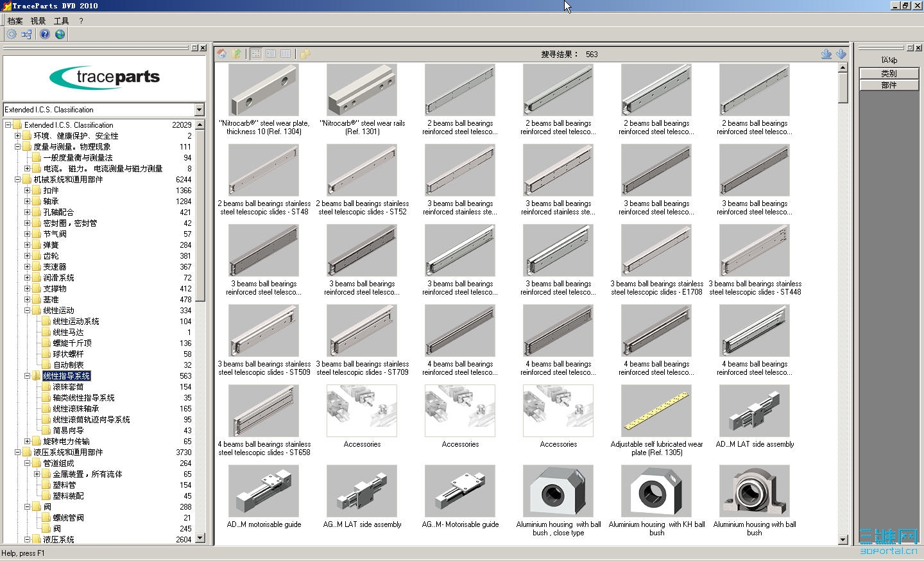
Task: Open the 档案 menu
Action: point(15,21)
